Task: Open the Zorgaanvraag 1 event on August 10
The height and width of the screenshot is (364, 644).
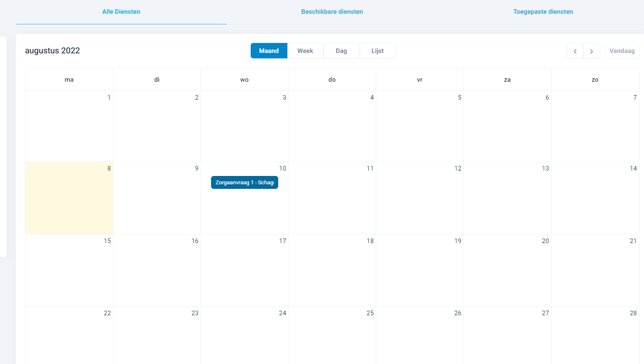Action: point(244,183)
